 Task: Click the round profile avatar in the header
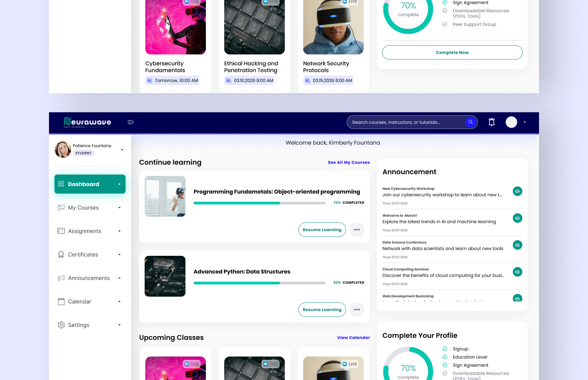[x=511, y=122]
